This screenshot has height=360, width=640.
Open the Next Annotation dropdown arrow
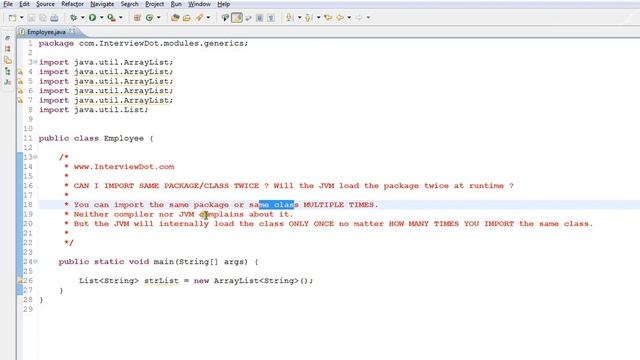tap(299, 18)
